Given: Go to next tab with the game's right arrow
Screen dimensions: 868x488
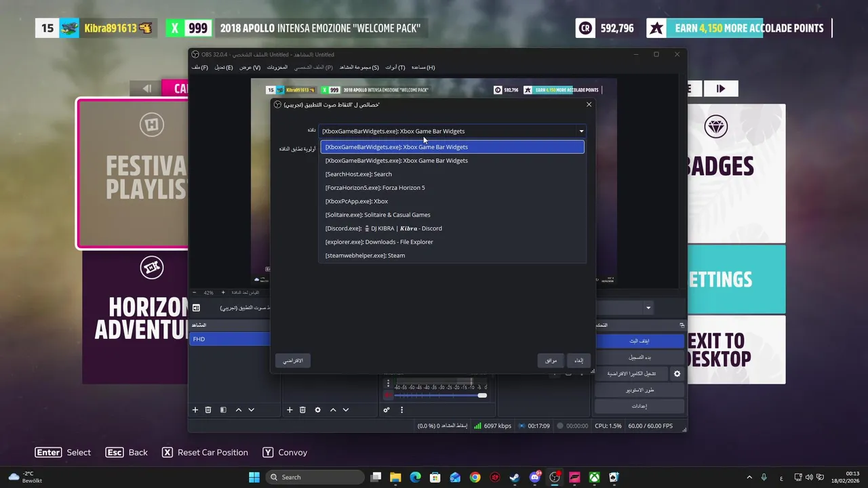Looking at the screenshot, I should 720,88.
